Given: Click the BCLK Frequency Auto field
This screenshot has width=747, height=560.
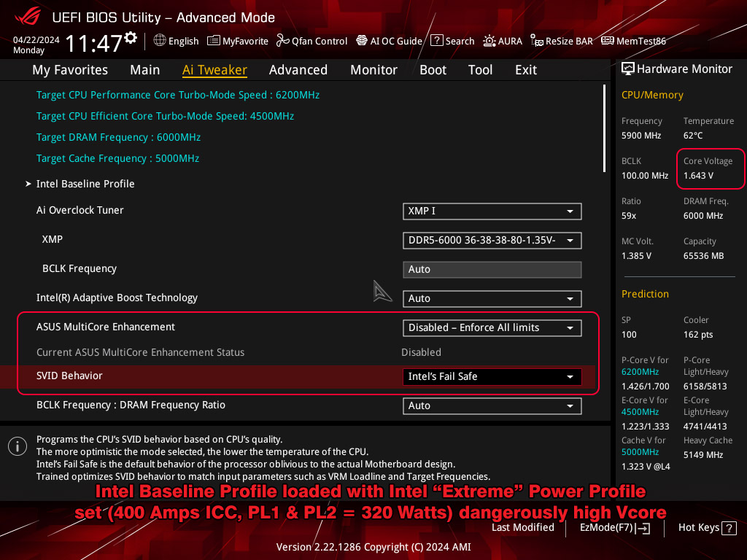Looking at the screenshot, I should coord(492,270).
